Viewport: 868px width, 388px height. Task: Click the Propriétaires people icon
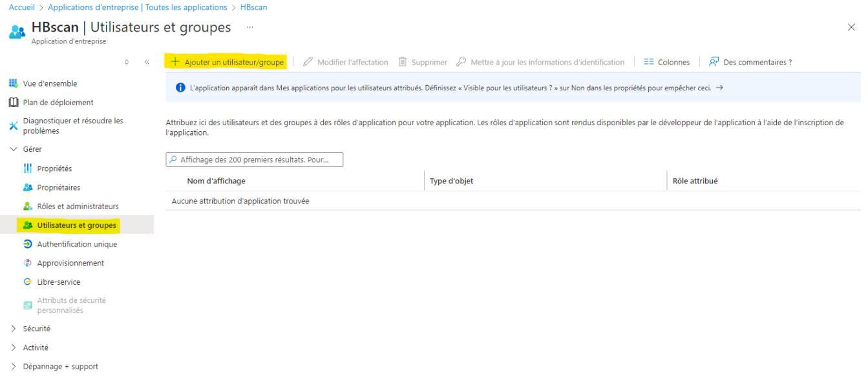click(27, 187)
